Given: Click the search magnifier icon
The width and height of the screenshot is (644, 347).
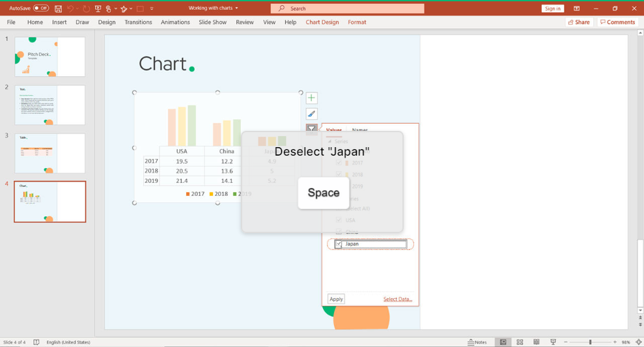Looking at the screenshot, I should [x=281, y=8].
